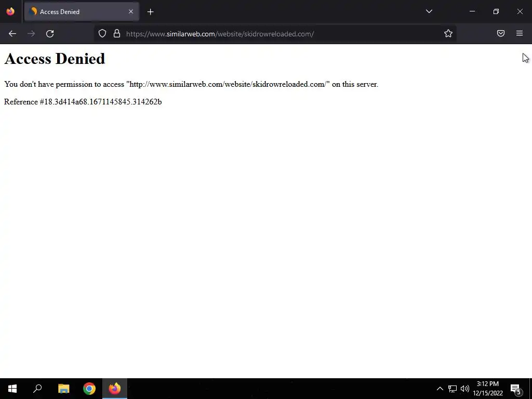Open network status tray icon
The image size is (532, 399).
pos(453,389)
